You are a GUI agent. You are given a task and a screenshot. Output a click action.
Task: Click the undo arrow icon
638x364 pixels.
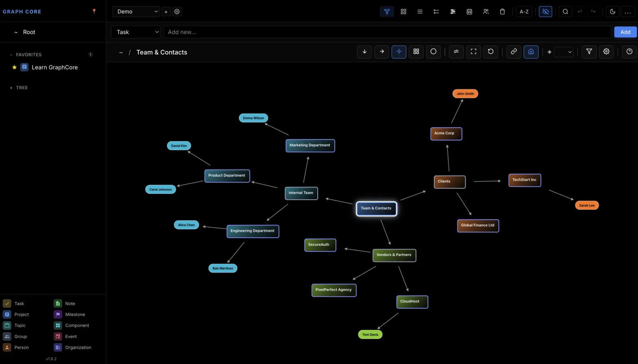pyautogui.click(x=580, y=12)
